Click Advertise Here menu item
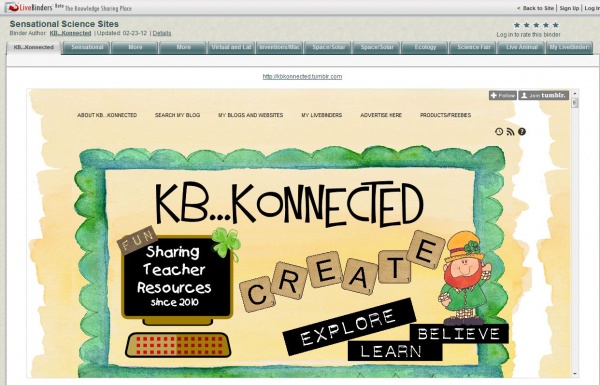 (381, 115)
